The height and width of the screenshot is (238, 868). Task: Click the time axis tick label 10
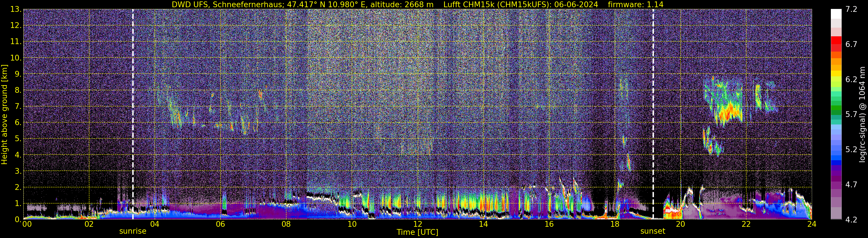[352, 224]
